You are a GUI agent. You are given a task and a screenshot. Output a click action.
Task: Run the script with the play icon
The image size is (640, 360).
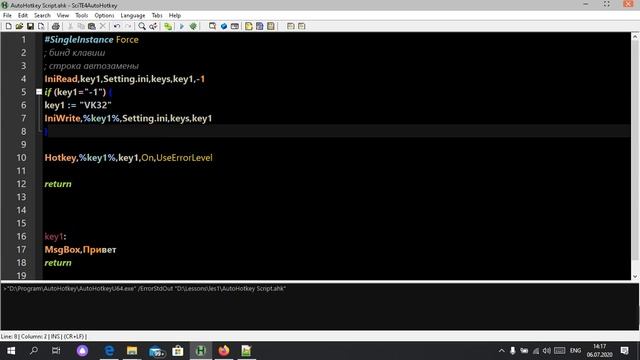click(x=182, y=26)
